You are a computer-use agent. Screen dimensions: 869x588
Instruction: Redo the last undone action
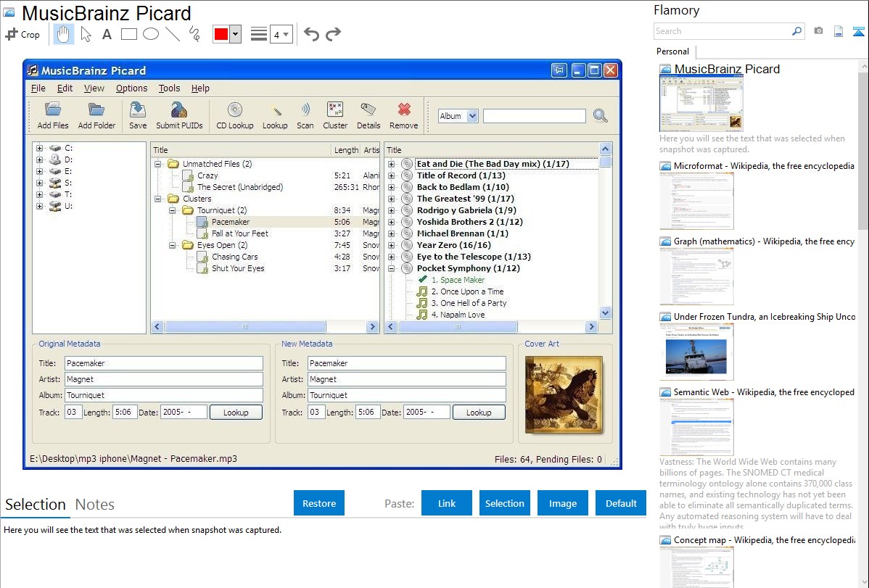click(x=333, y=34)
